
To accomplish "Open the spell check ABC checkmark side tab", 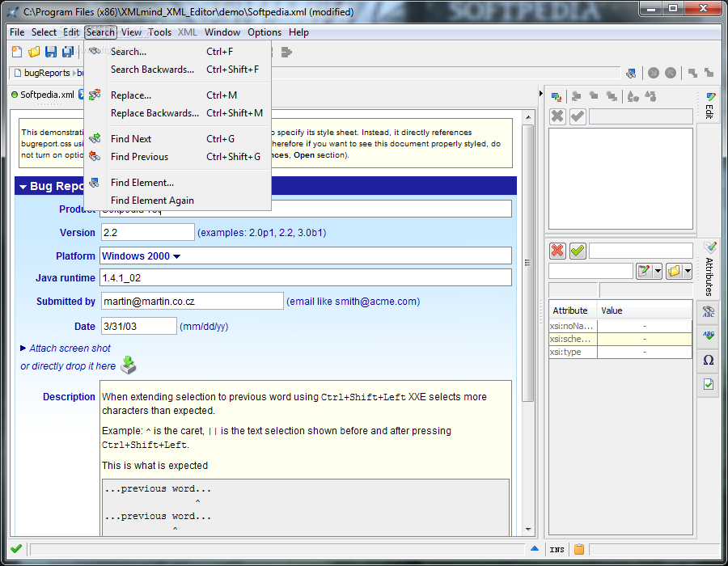I will point(709,336).
